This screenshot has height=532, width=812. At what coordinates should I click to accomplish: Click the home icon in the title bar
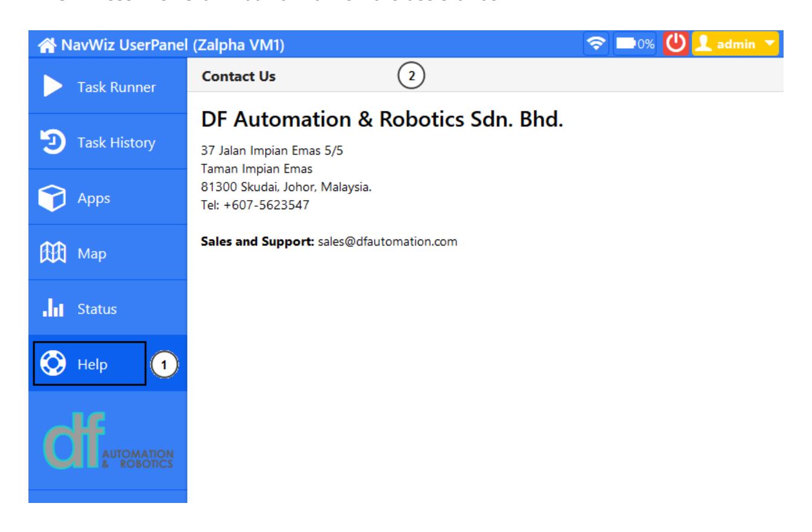click(x=45, y=45)
